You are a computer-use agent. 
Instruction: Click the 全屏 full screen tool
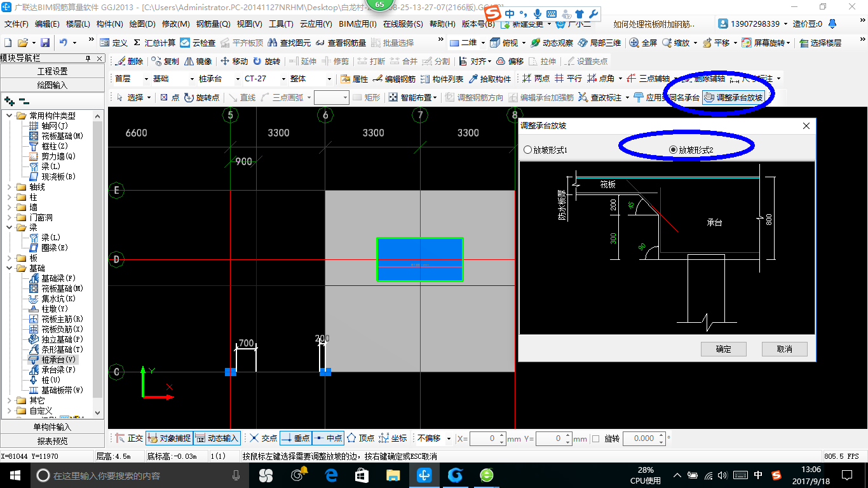[x=643, y=43]
